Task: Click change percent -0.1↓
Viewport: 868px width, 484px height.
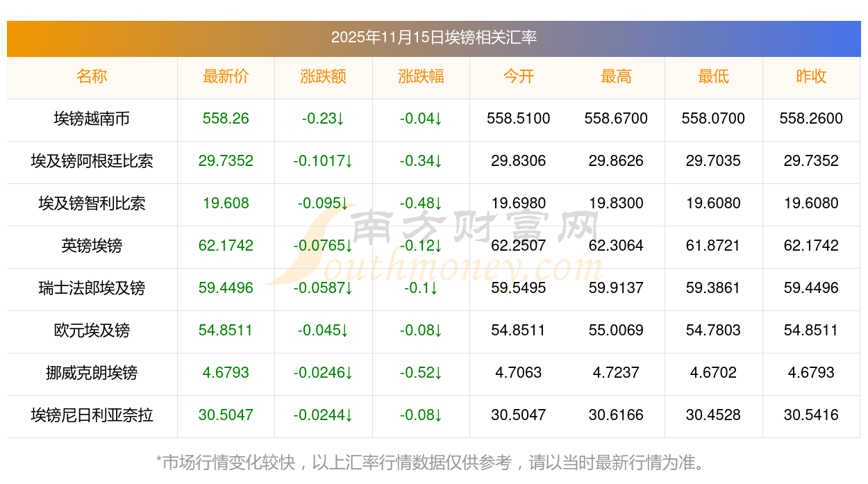Action: pyautogui.click(x=421, y=288)
